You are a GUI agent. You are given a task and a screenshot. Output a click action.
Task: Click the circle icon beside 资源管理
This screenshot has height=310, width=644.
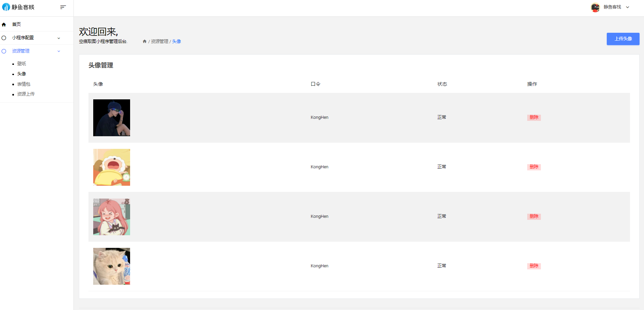tap(4, 51)
